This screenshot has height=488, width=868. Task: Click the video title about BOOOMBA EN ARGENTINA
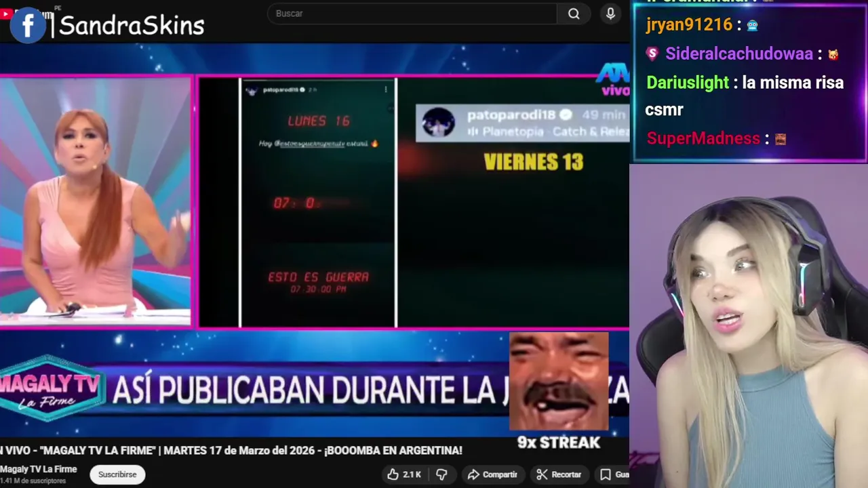pyautogui.click(x=231, y=451)
